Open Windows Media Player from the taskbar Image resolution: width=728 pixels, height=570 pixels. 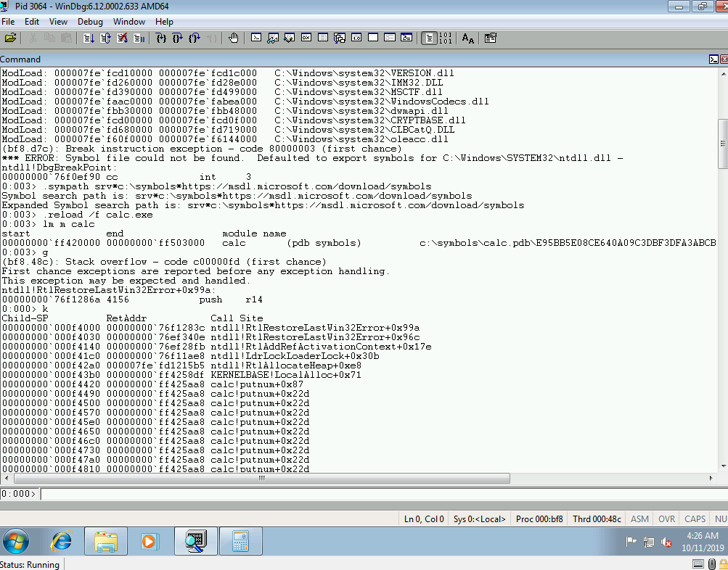[150, 541]
